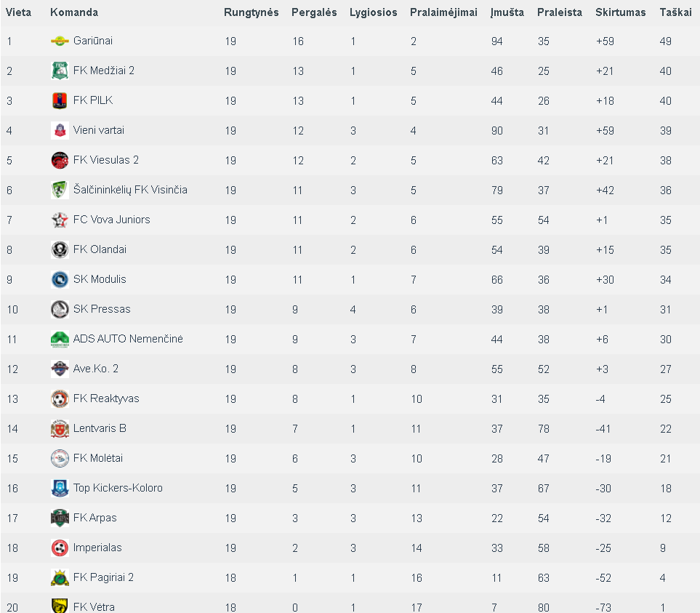
Task: Click the ADS AUTO Nemenčinė green logo
Action: pyautogui.click(x=60, y=340)
